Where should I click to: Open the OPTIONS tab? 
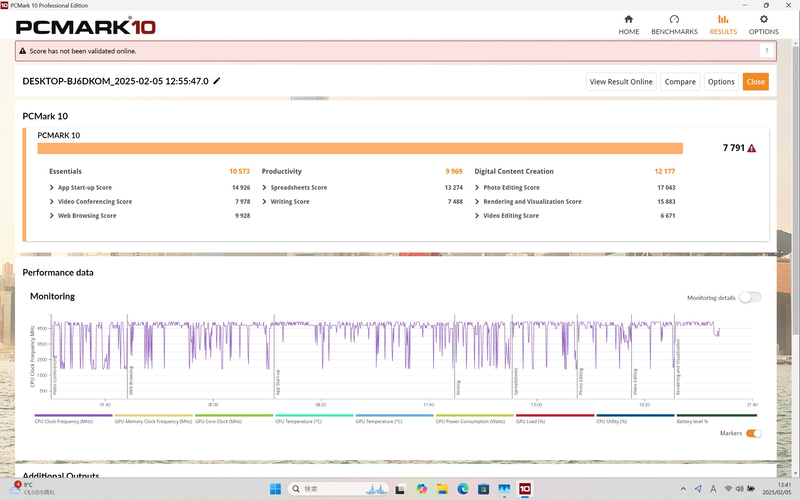point(763,24)
